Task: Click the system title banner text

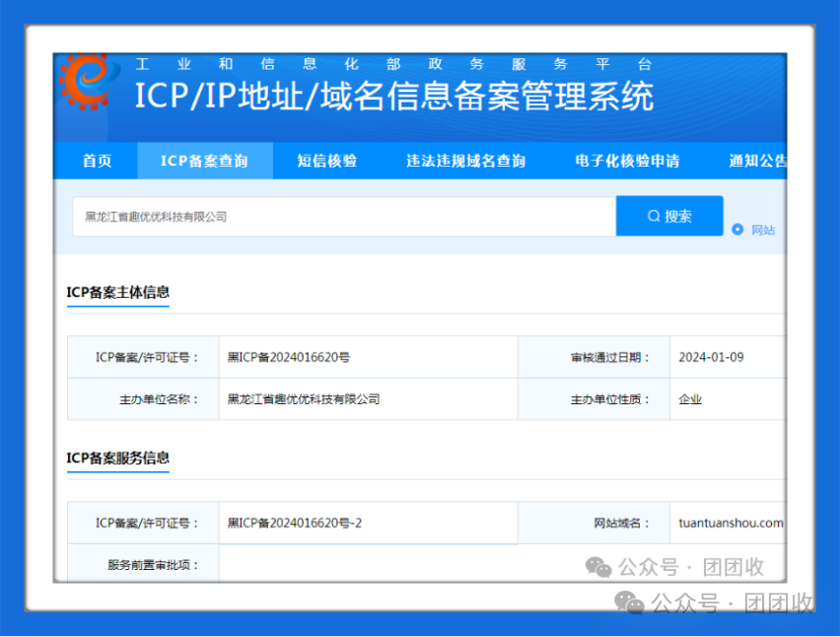Action: pyautogui.click(x=393, y=97)
